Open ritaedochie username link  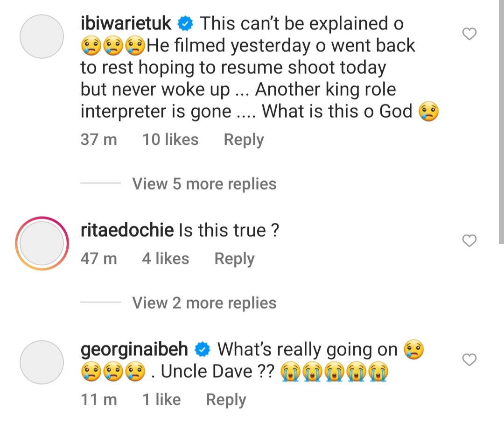point(127,230)
